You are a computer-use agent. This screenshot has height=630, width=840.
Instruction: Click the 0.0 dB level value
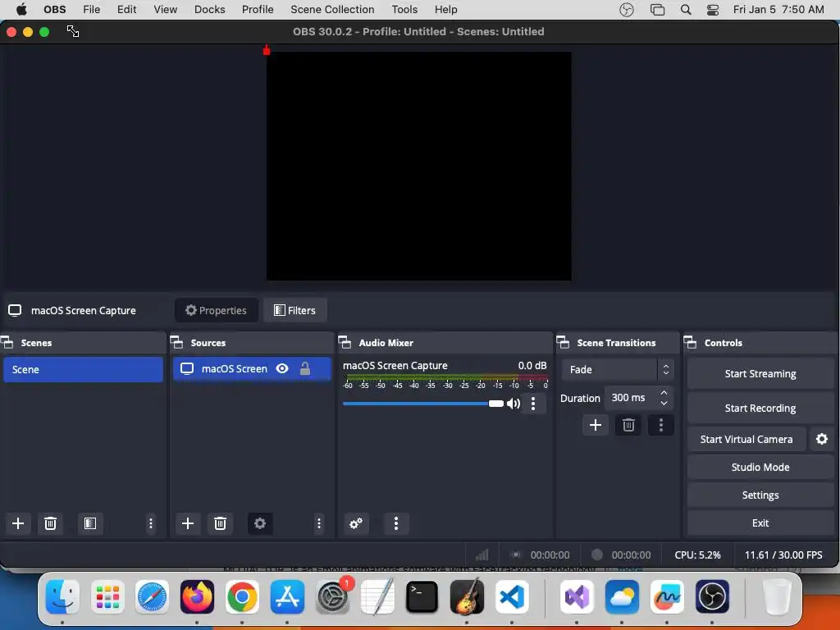pyautogui.click(x=532, y=365)
